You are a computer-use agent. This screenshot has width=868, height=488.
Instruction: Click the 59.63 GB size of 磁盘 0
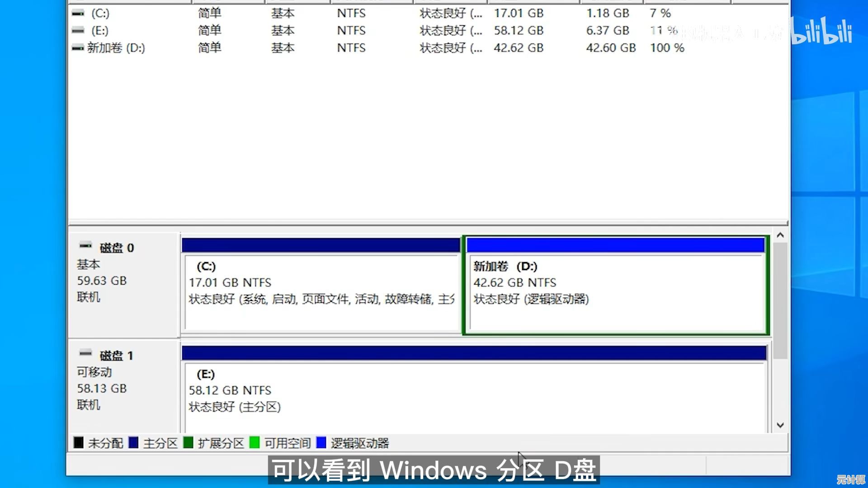tap(102, 281)
